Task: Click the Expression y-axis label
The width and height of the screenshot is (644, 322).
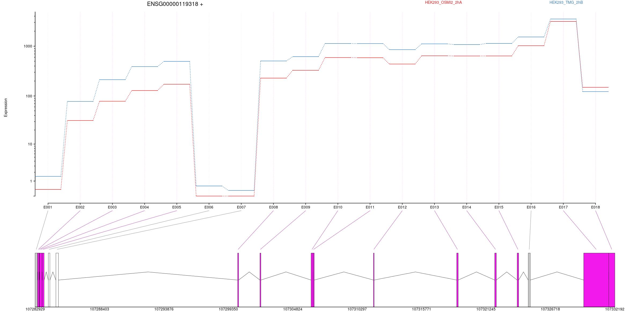Action: (6, 108)
